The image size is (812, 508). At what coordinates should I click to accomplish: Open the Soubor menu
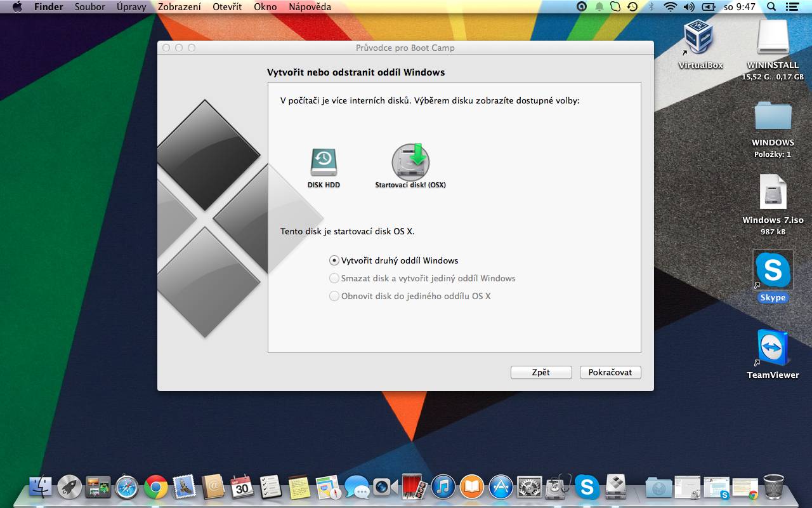pyautogui.click(x=89, y=7)
